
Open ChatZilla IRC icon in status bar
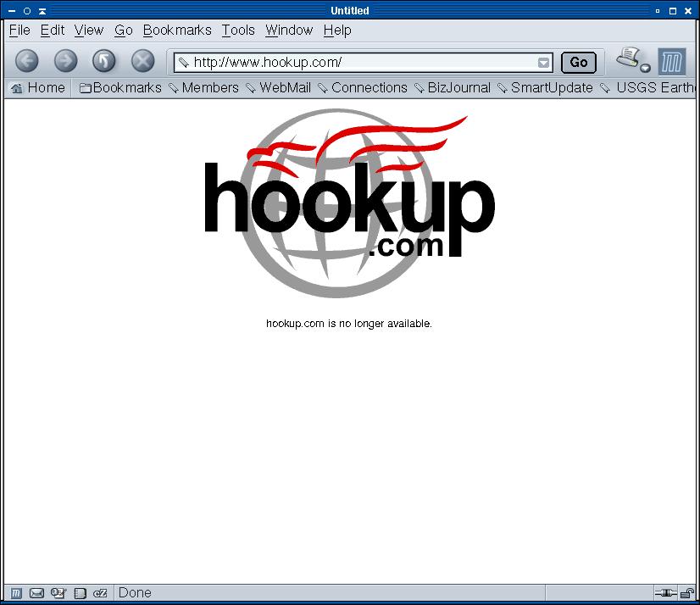coord(101,593)
